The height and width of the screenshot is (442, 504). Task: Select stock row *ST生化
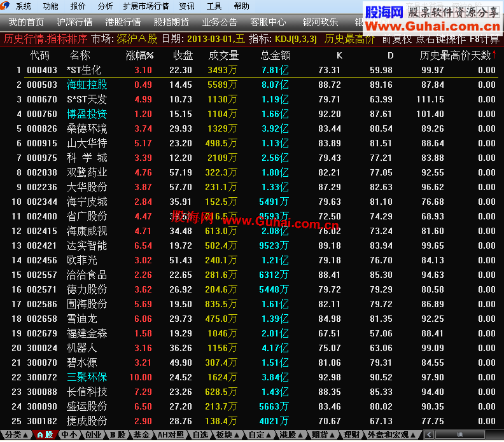252,70
